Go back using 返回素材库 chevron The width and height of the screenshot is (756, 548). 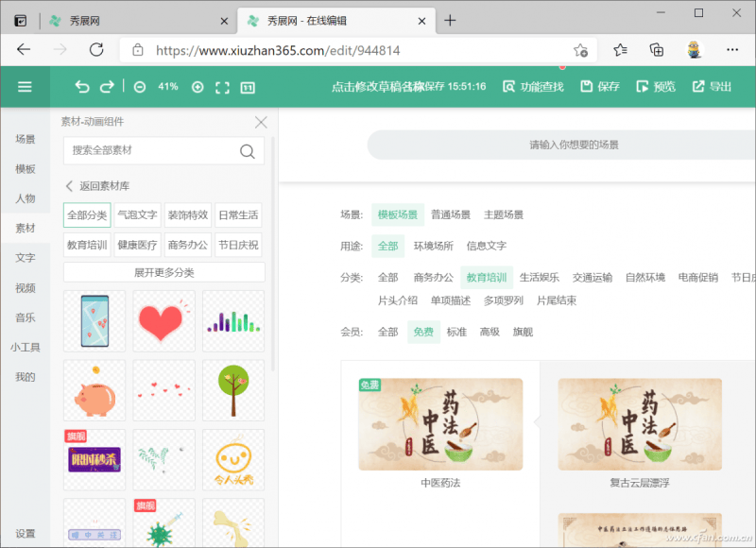[x=104, y=185]
